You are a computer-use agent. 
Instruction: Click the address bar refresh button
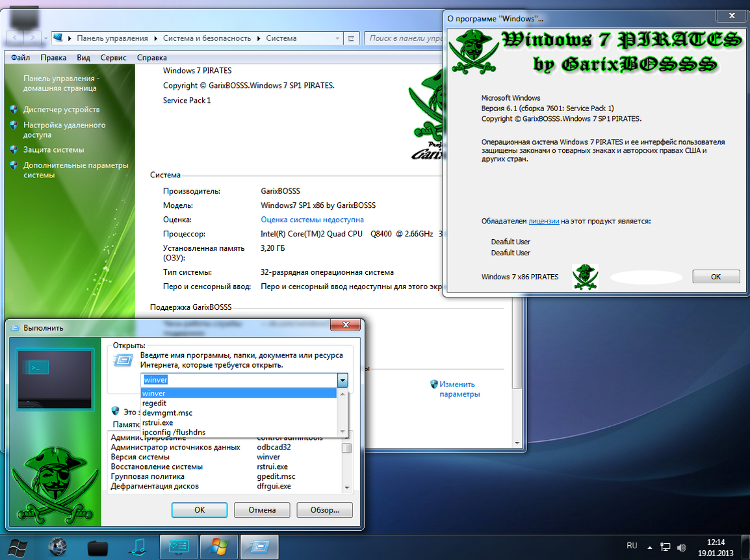[351, 38]
